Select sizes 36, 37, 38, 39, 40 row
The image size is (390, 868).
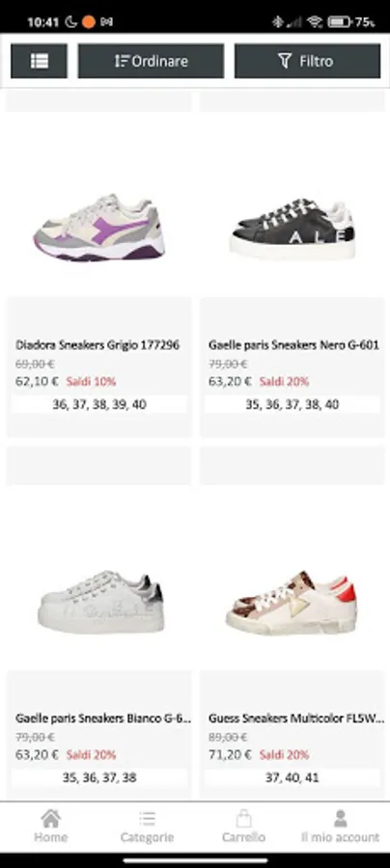click(99, 405)
